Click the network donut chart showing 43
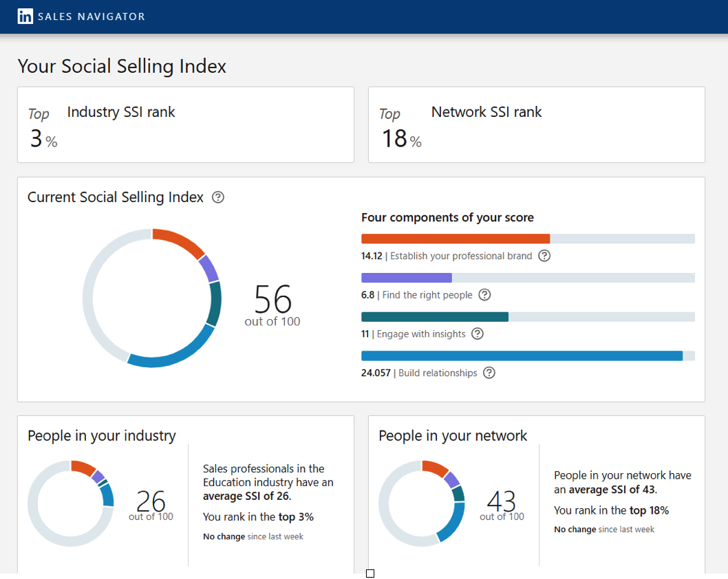The image size is (728, 579). [422, 503]
